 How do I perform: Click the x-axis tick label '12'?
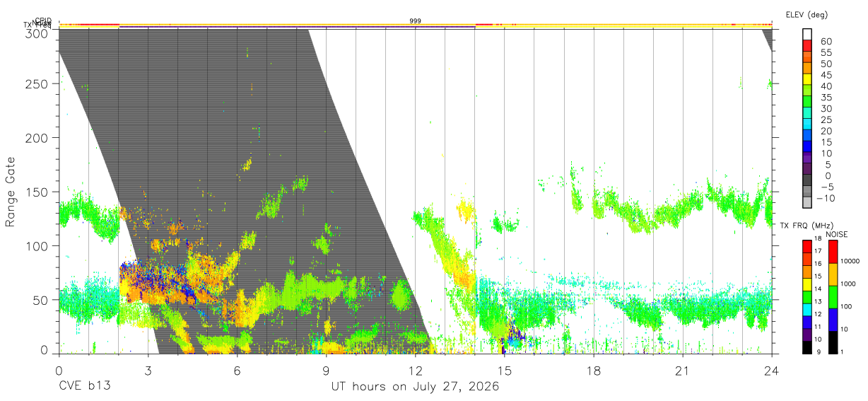415,370
